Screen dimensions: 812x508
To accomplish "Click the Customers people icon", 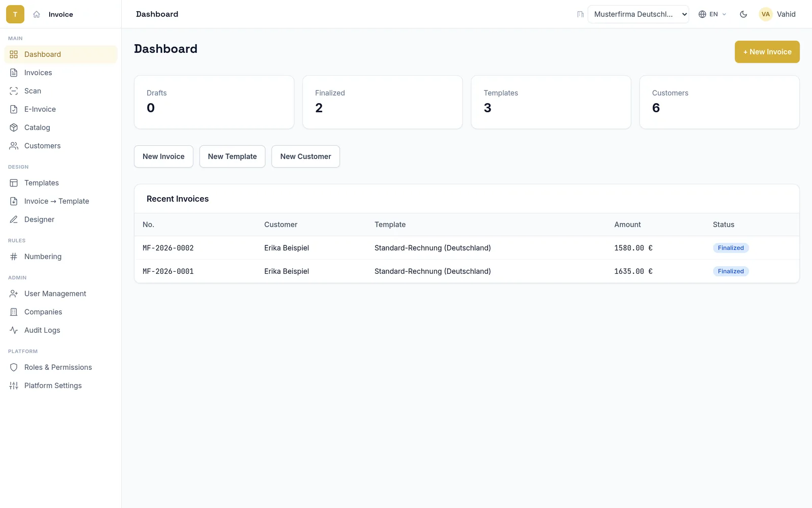I will click(14, 146).
